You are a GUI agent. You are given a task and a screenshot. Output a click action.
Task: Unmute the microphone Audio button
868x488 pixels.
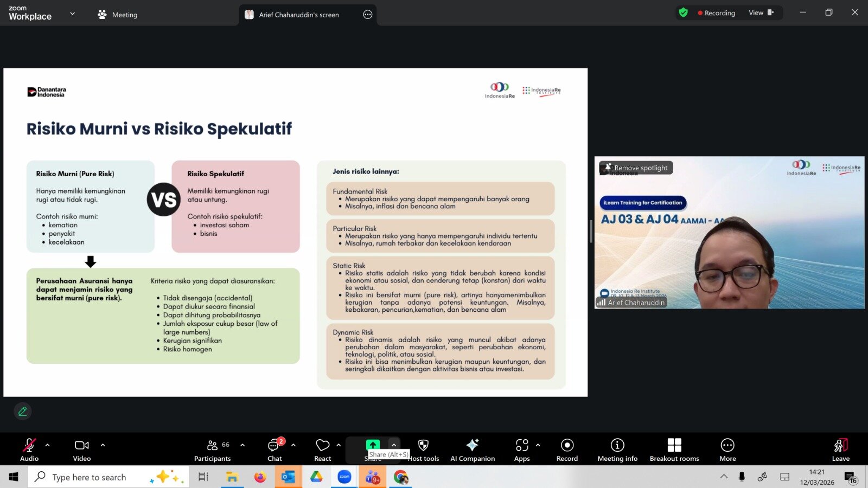[29, 450]
